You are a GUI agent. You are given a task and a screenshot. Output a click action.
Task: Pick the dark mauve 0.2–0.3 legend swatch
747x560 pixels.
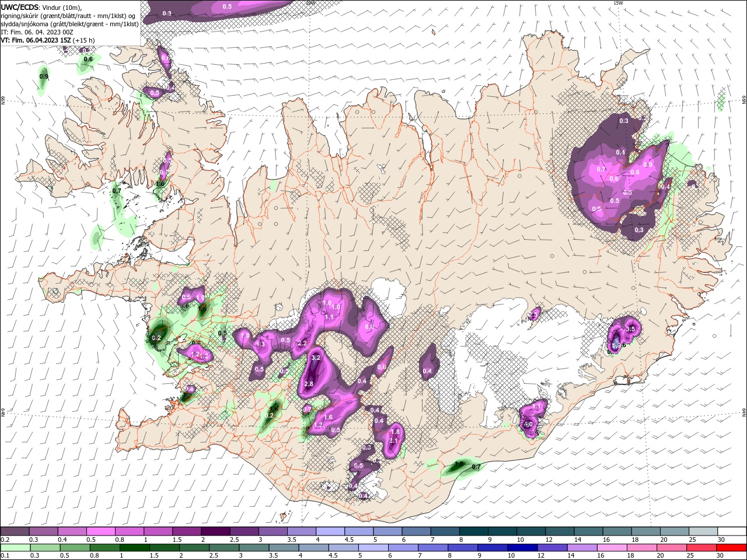(x=15, y=531)
